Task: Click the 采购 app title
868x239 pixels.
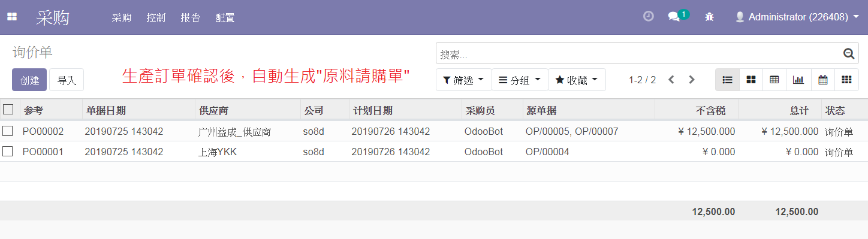Action: pos(53,17)
